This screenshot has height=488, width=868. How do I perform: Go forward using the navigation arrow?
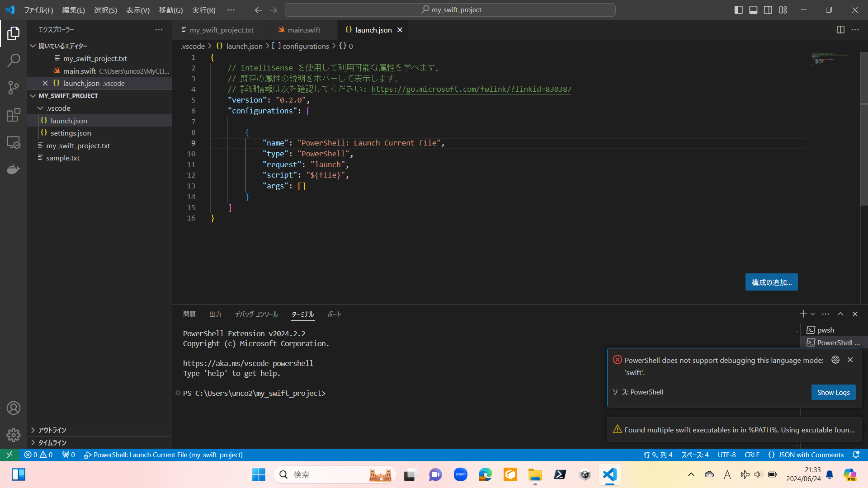point(273,10)
